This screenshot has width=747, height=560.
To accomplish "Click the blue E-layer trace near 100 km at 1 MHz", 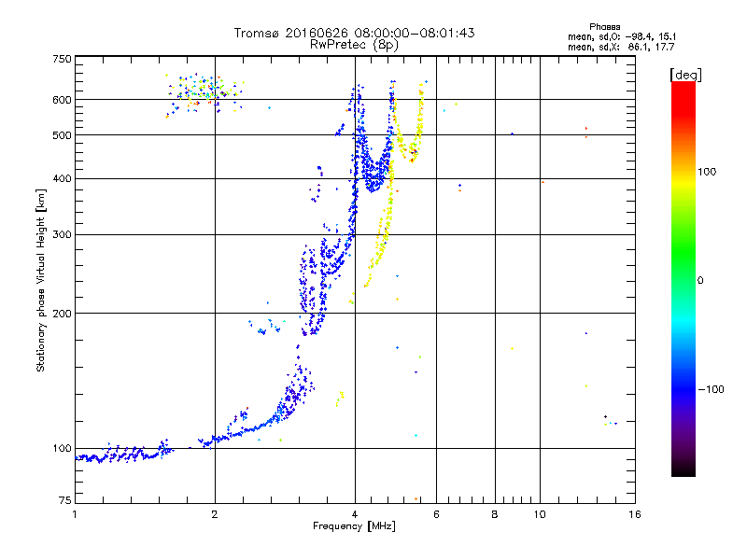I will 124,455.
